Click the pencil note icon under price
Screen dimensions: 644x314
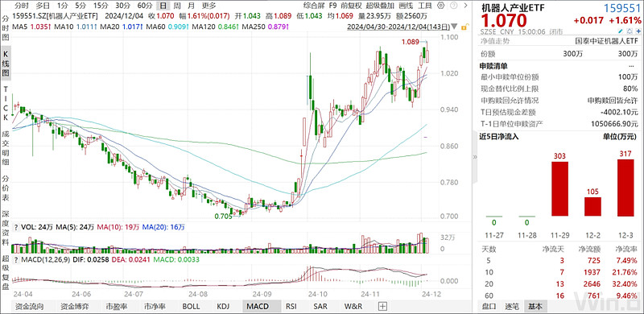[620, 31]
